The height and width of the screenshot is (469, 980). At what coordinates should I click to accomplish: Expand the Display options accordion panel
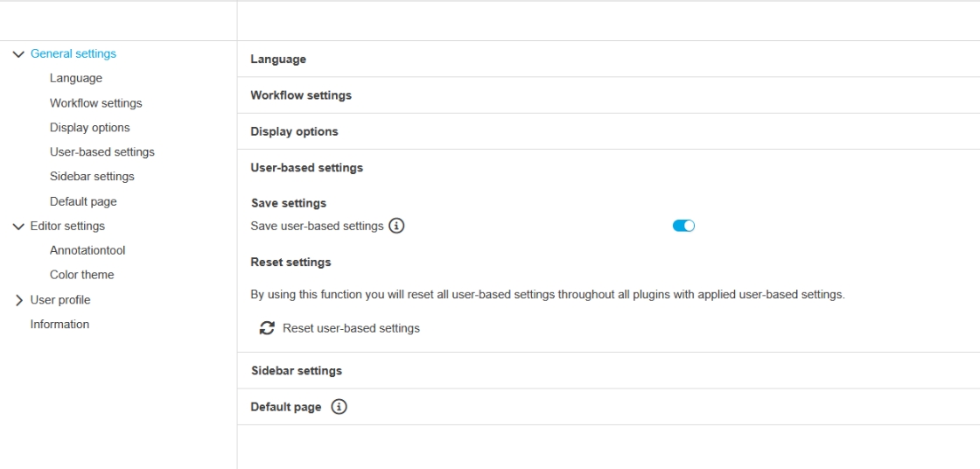coord(294,132)
